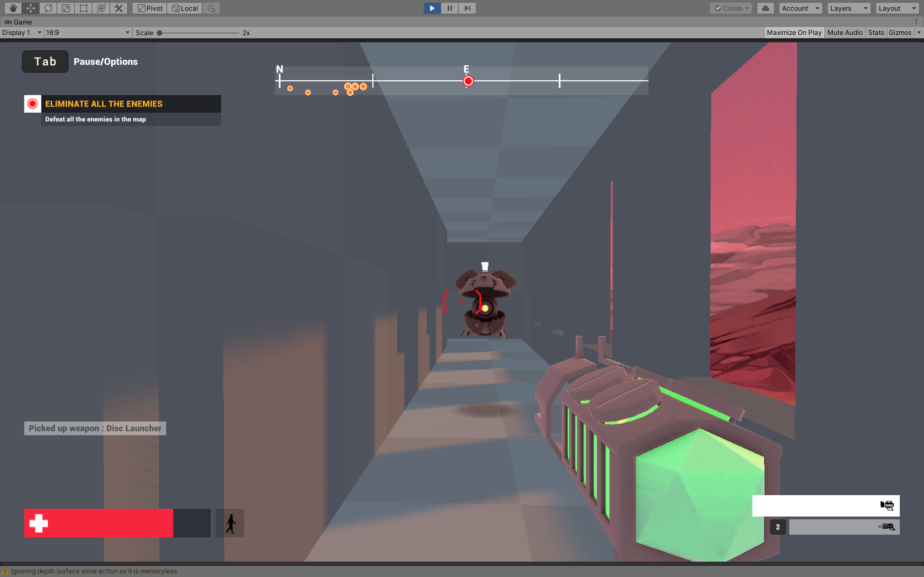Select the Hand tool in the toolbar
Viewport: 924px width, 577px height.
(13, 8)
